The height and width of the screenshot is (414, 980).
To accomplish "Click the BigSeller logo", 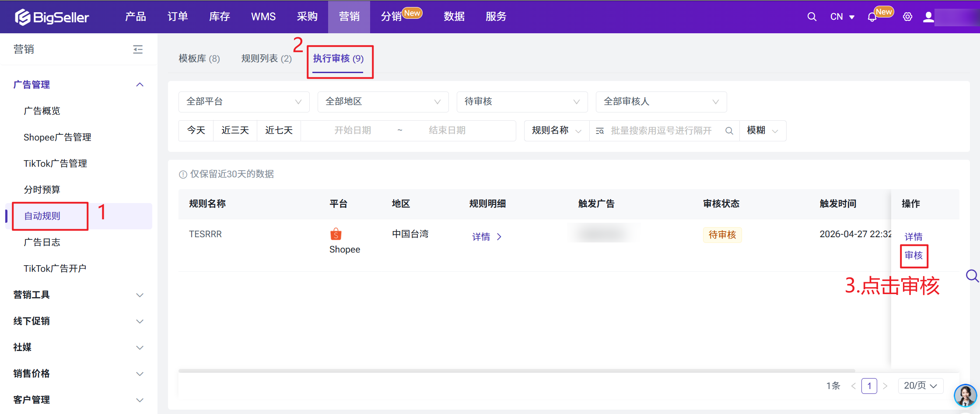I will [52, 17].
